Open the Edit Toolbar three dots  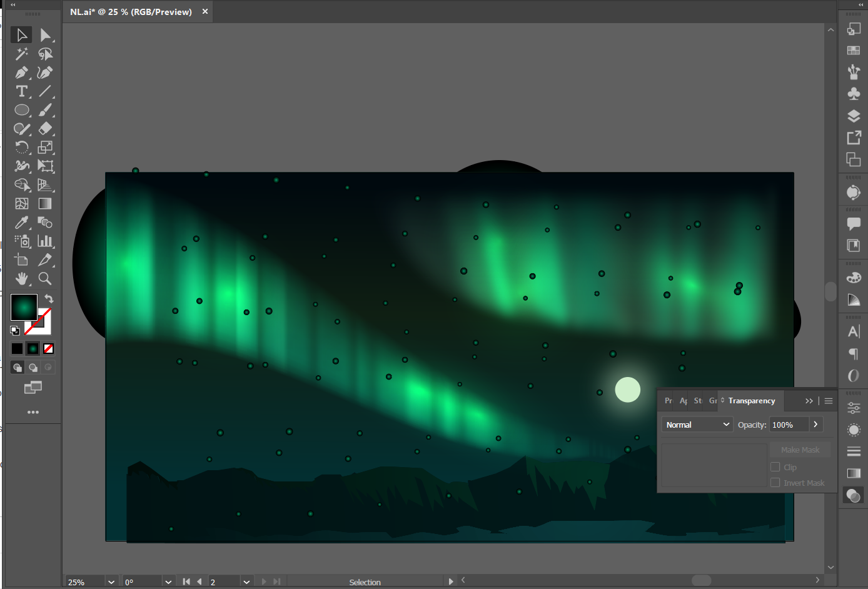pyautogui.click(x=33, y=412)
